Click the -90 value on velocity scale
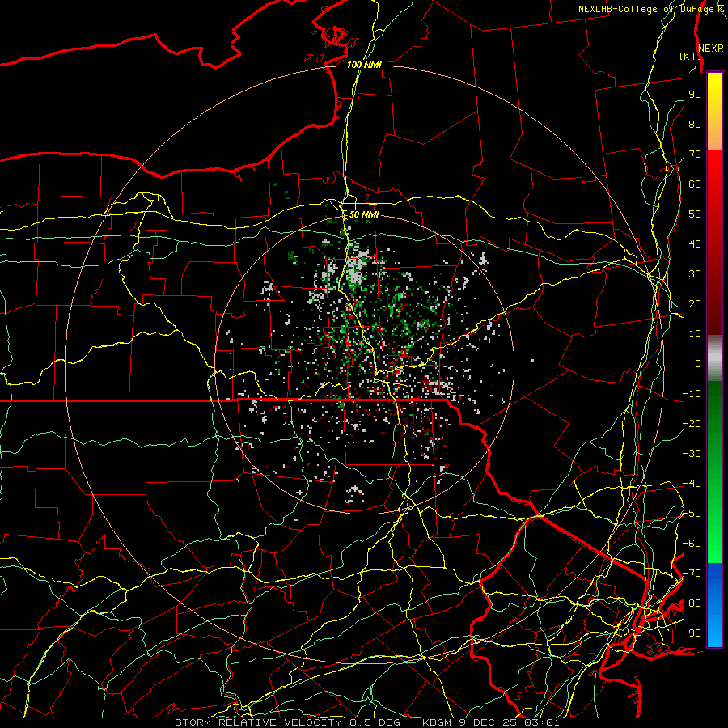Screen dimensions: 728x728 coord(692,633)
